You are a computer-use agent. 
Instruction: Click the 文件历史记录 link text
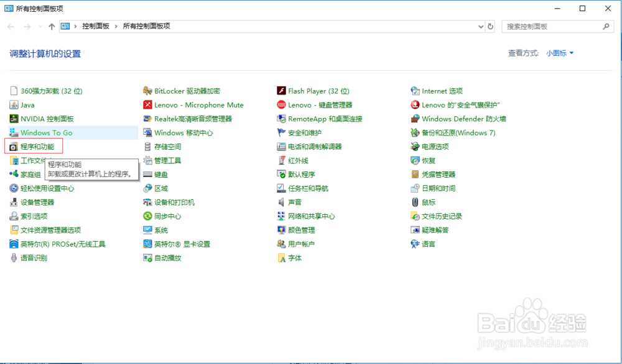[x=442, y=216]
